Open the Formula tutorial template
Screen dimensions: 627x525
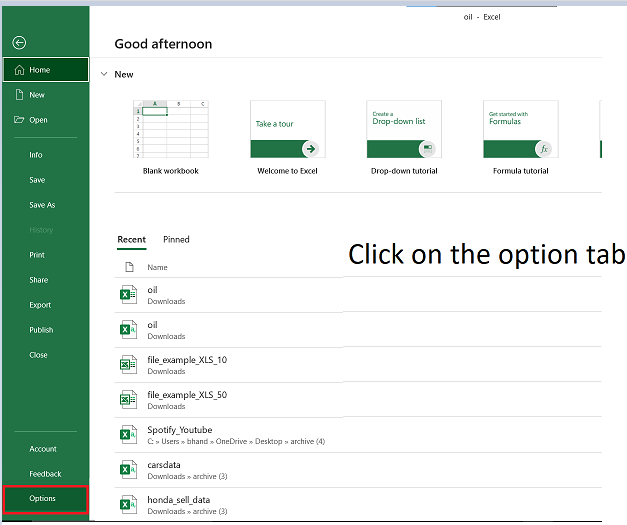[521, 129]
